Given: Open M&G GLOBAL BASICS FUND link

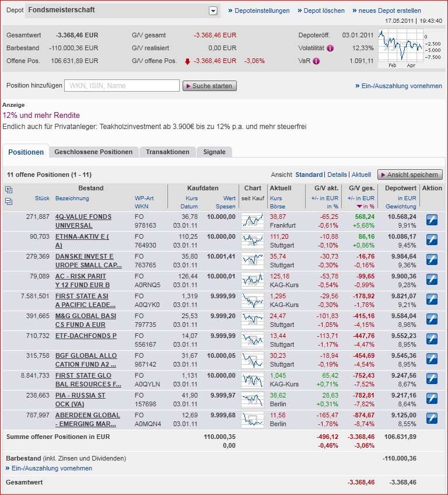Looking at the screenshot, I should [x=86, y=320].
